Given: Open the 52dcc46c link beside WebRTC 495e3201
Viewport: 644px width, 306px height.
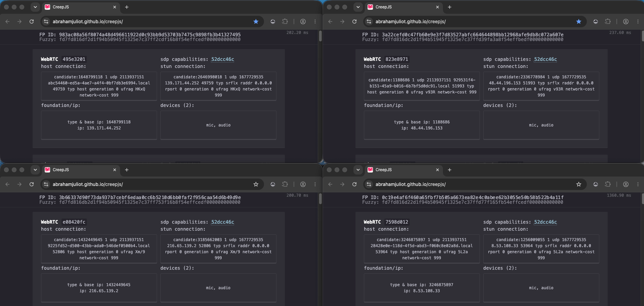Looking at the screenshot, I should pos(223,59).
